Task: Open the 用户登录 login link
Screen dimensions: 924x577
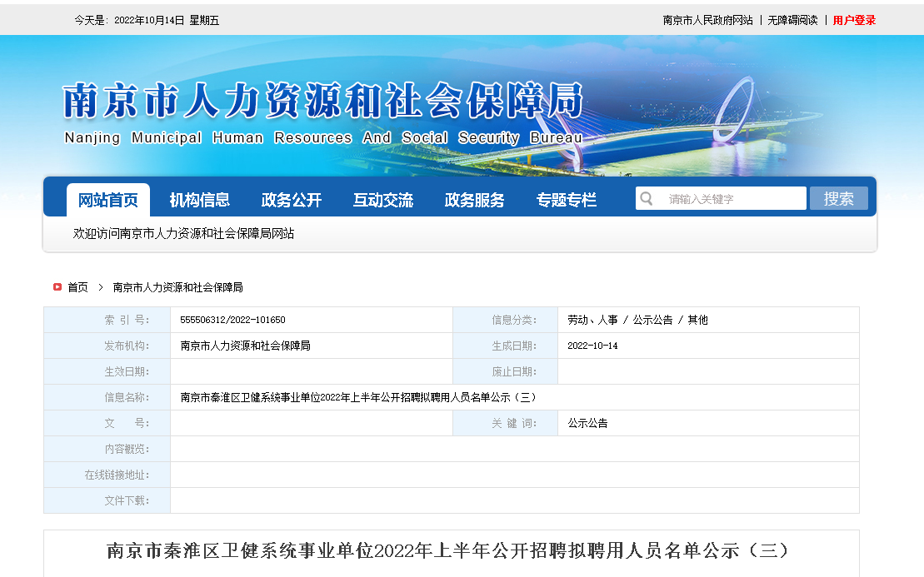Action: (854, 20)
